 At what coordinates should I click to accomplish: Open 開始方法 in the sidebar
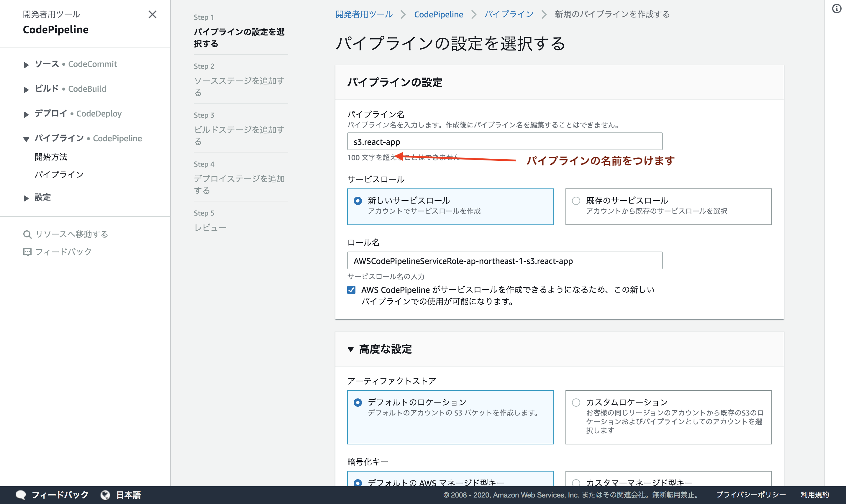pos(51,157)
